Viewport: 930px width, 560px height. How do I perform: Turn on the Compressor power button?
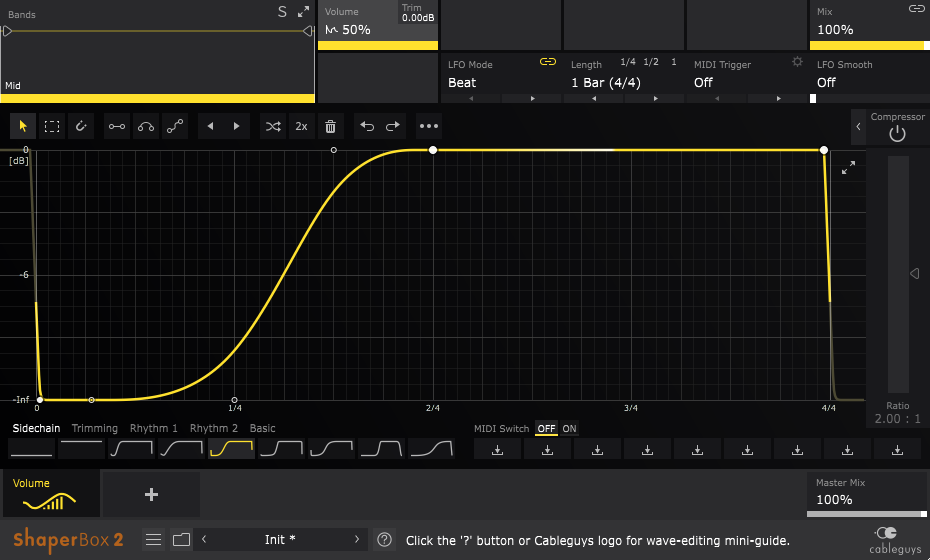(897, 134)
